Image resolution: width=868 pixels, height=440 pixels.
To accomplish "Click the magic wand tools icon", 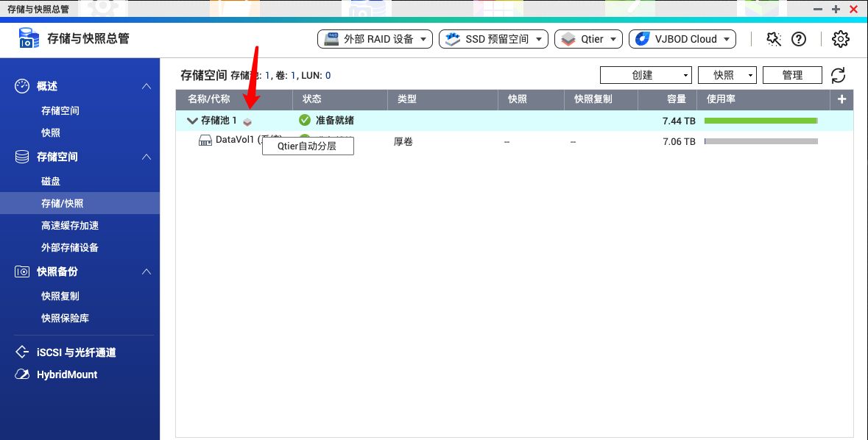I will tap(773, 39).
